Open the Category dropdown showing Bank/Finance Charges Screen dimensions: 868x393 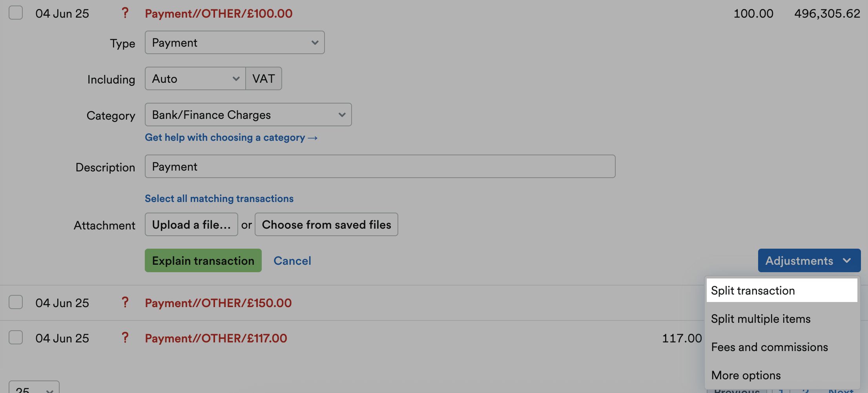point(248,114)
